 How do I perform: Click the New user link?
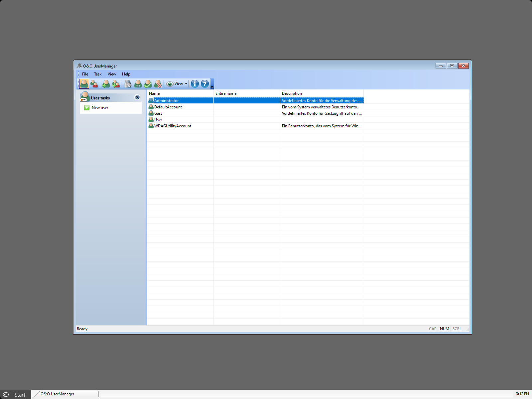tap(100, 108)
